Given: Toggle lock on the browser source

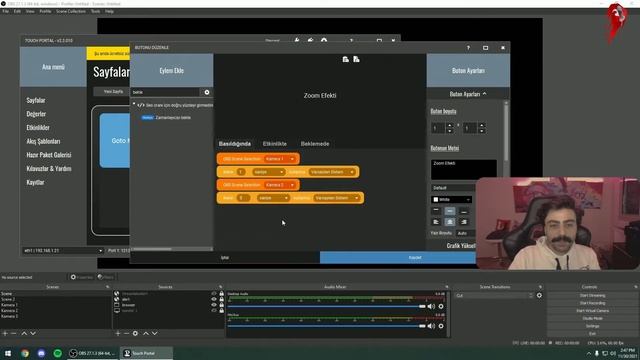Looking at the screenshot, I should 222,305.
